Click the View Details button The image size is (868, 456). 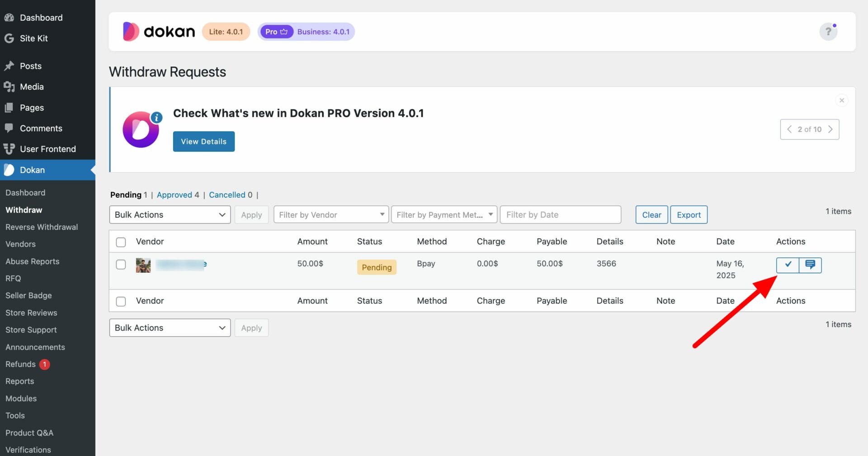coord(204,142)
